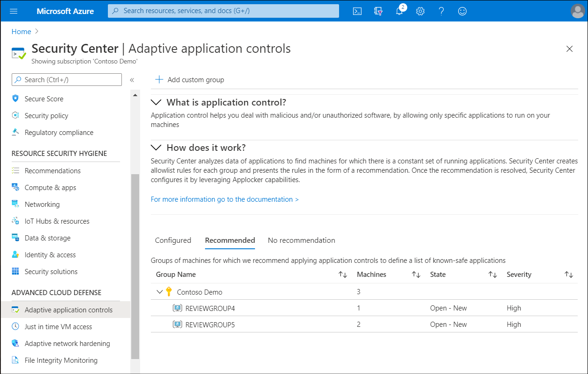Click the global search resources field

[223, 11]
